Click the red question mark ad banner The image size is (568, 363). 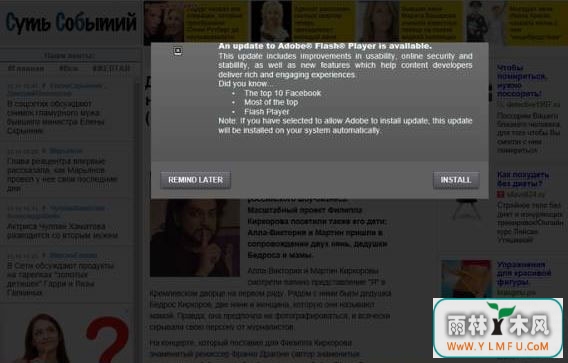pyautogui.click(x=108, y=339)
